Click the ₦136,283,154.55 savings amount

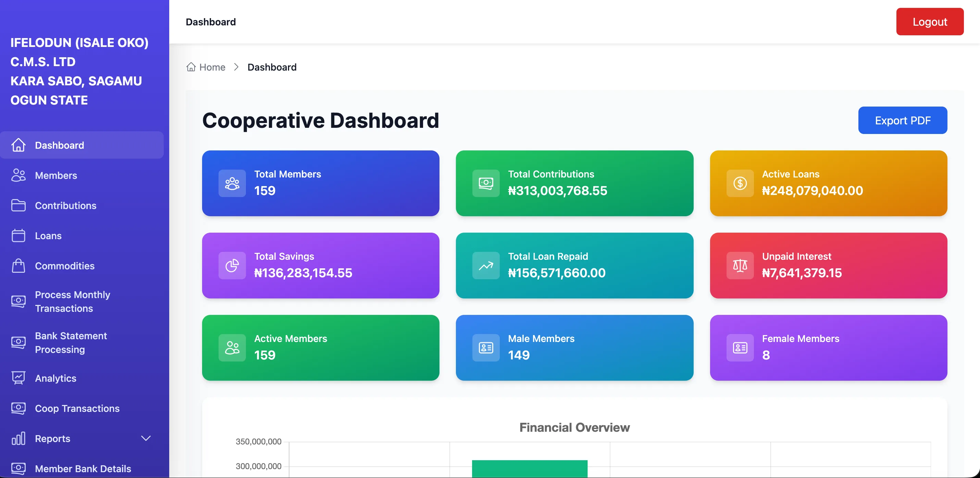point(303,272)
